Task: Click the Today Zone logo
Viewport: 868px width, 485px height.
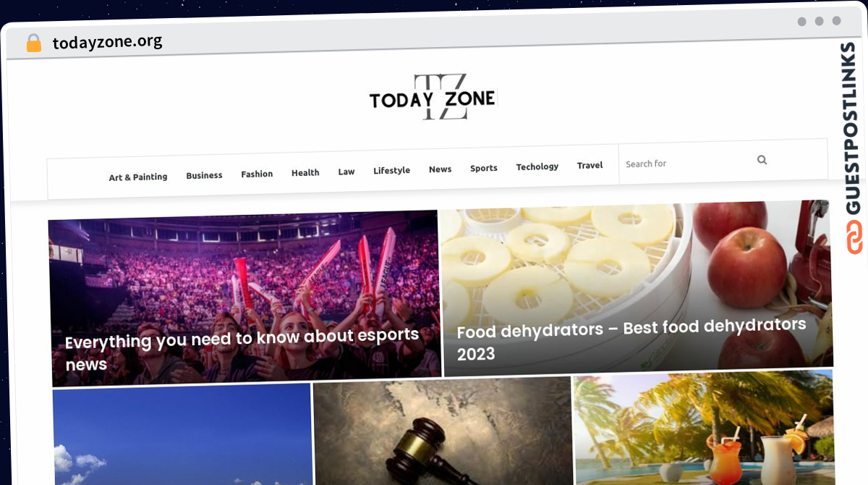Action: pos(433,98)
